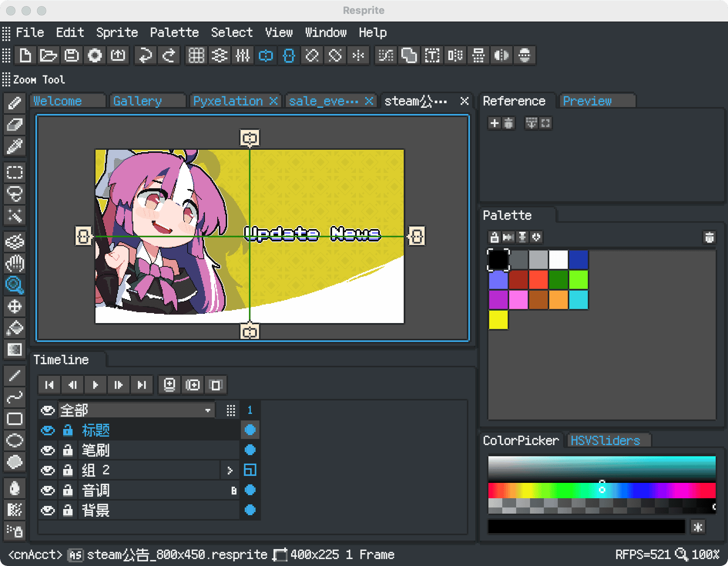Expand the 组 2 layer group

[x=230, y=471]
